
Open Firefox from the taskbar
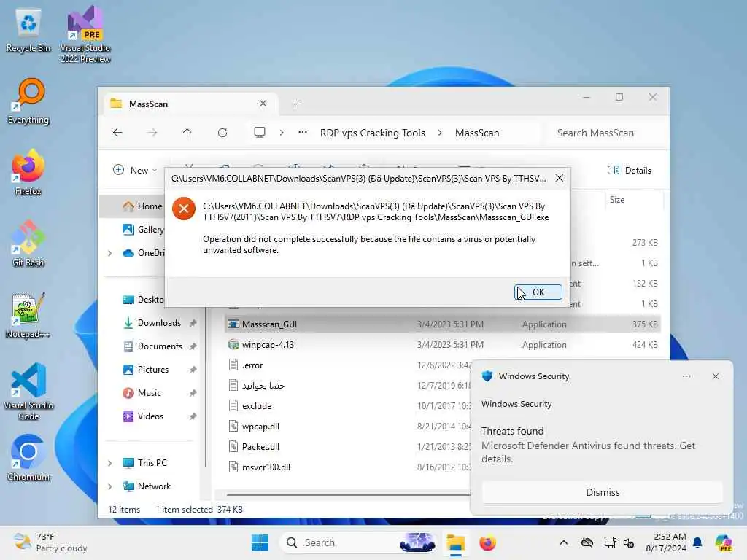pos(487,542)
